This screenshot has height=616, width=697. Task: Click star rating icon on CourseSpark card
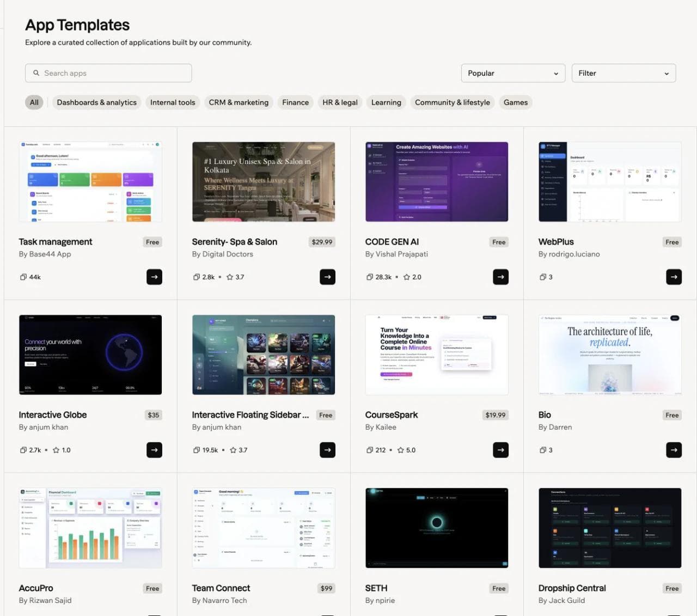401,450
